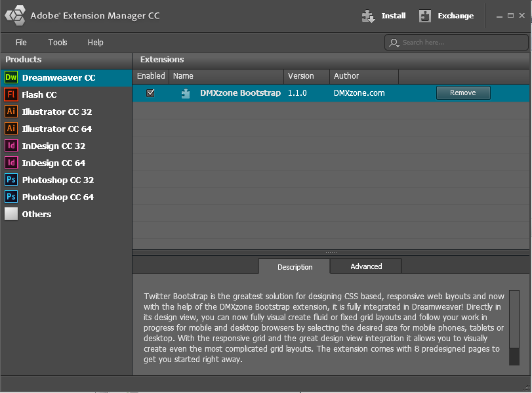This screenshot has width=532, height=393.
Task: Sort by the Version column header
Action: pos(307,76)
